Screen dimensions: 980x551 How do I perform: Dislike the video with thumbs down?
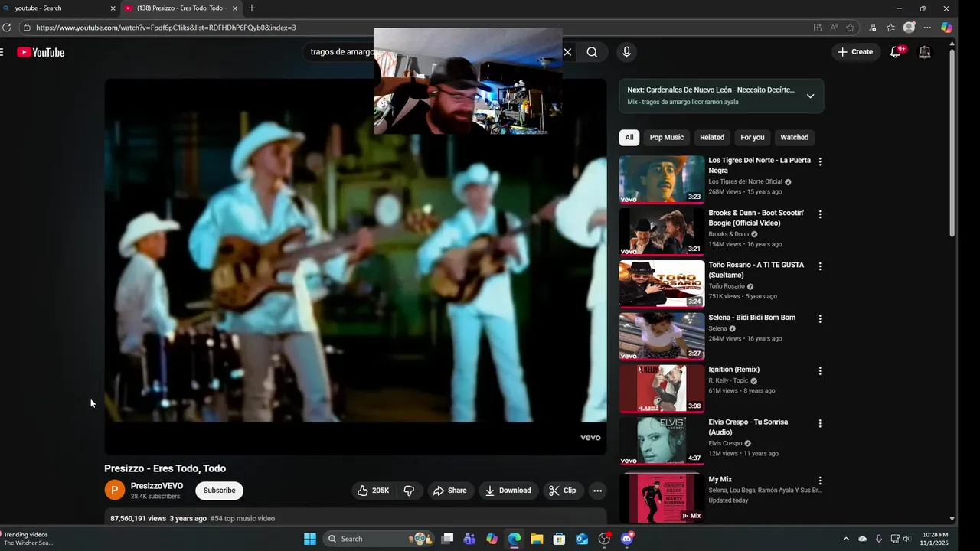(x=409, y=491)
